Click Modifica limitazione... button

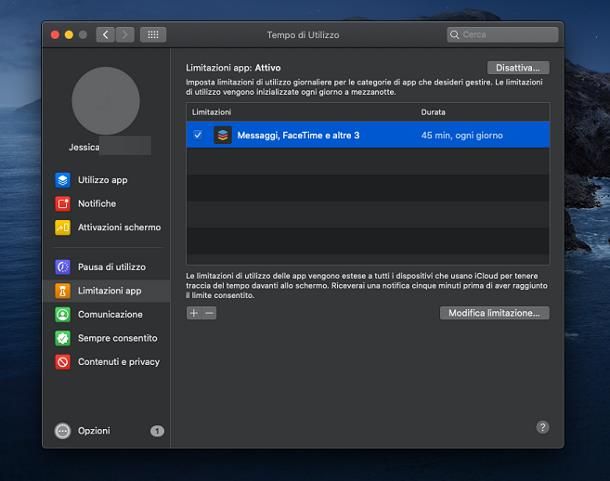pyautogui.click(x=494, y=313)
